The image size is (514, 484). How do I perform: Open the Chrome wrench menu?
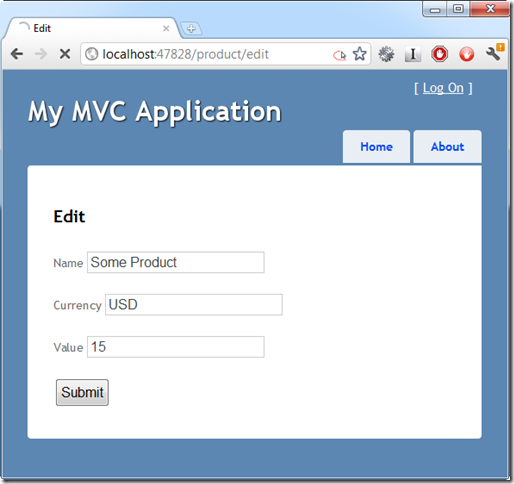494,53
